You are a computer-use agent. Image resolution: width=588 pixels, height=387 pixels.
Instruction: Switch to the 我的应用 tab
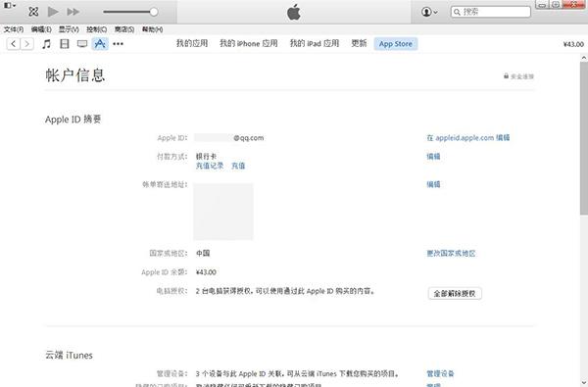pyautogui.click(x=192, y=43)
